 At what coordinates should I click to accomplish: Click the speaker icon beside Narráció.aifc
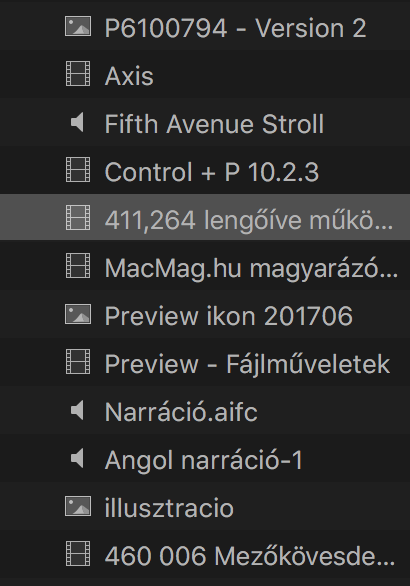[77, 410]
